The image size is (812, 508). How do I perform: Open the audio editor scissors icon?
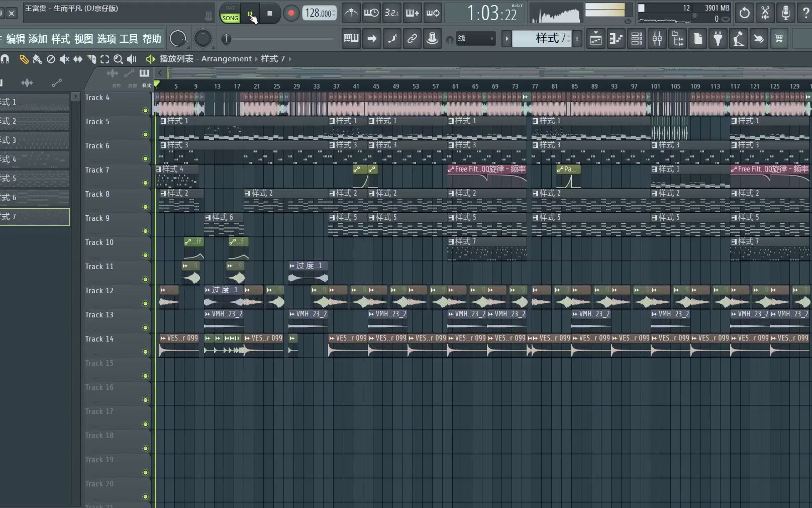click(765, 13)
